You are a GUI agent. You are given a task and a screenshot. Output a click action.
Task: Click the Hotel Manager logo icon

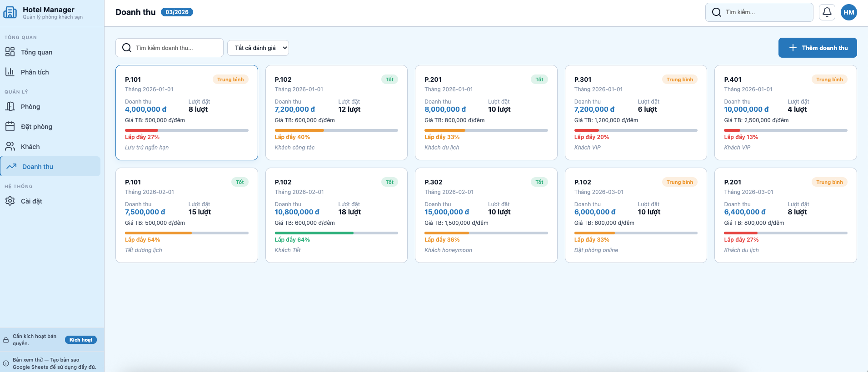click(10, 13)
